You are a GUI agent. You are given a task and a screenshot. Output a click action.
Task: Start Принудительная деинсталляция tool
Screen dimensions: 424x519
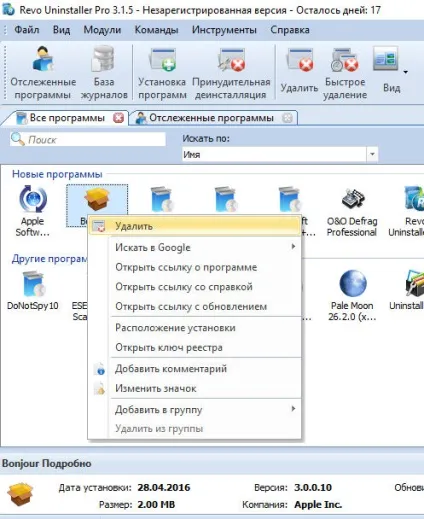231,73
